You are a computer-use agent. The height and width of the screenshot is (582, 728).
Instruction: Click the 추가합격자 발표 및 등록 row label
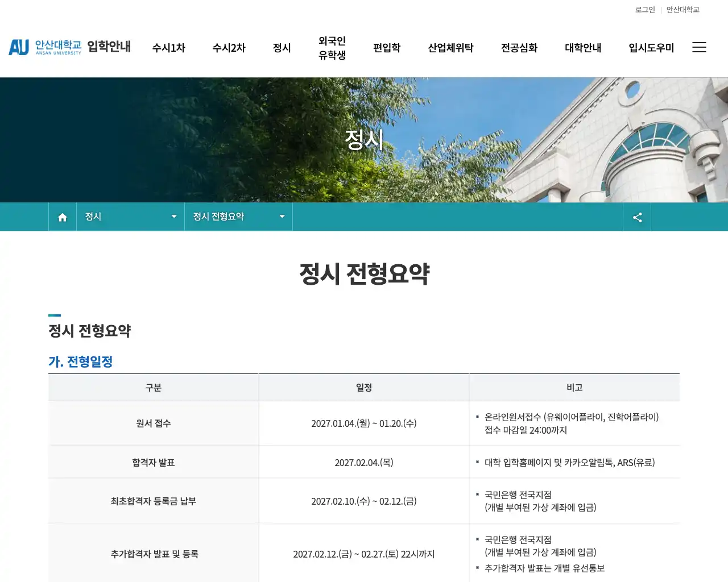click(154, 554)
